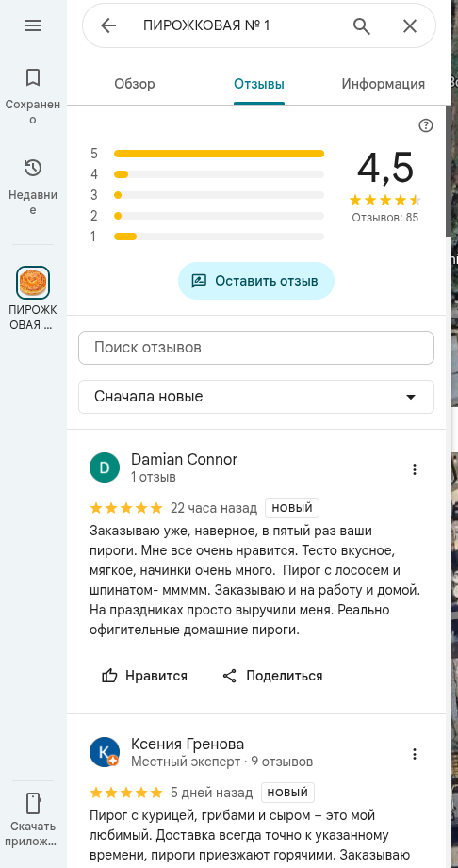Click the НОВЫЙ badge on Damian Connor's review
Image resolution: width=458 pixels, height=868 pixels.
pyautogui.click(x=292, y=508)
